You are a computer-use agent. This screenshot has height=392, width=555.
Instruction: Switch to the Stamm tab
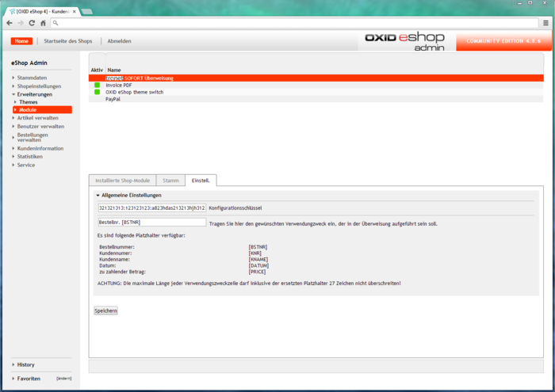pos(170,181)
